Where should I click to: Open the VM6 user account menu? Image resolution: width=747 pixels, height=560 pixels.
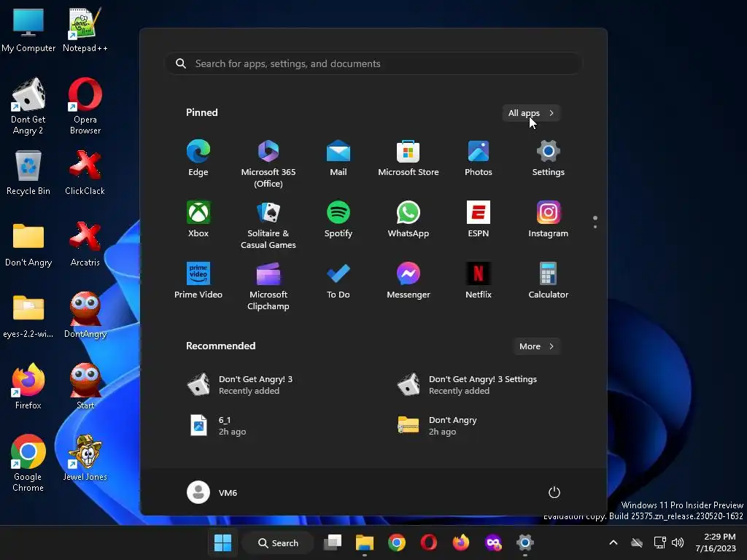(x=212, y=492)
